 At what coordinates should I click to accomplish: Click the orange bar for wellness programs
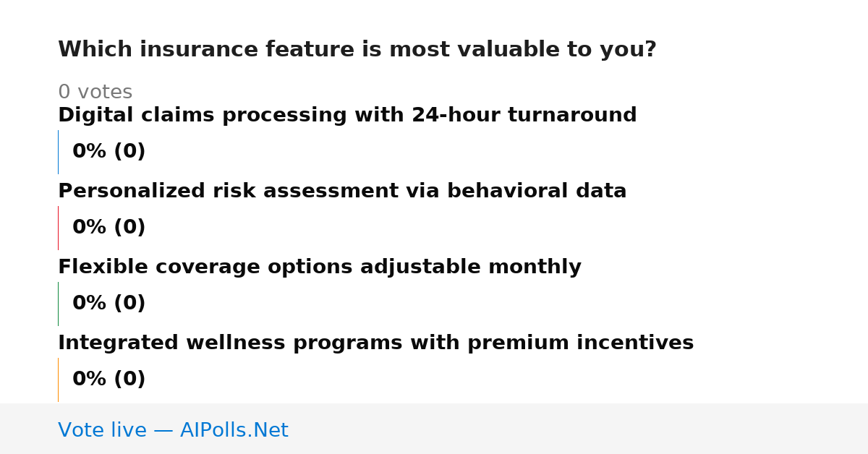click(58, 380)
